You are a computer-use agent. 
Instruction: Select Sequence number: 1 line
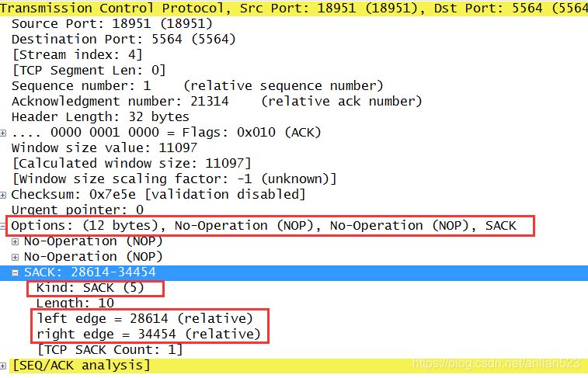pyautogui.click(x=197, y=86)
